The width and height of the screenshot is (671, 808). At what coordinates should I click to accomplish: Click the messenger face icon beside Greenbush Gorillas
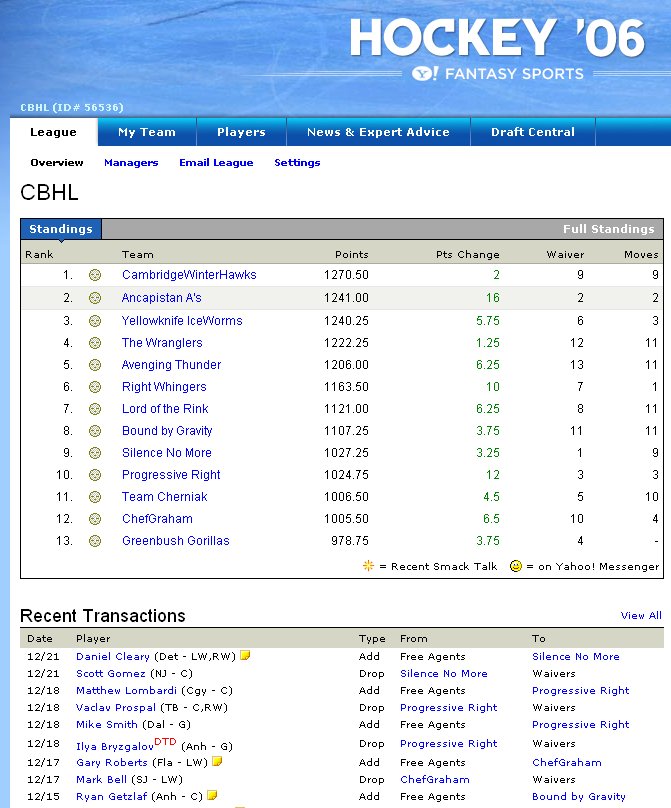pos(95,541)
